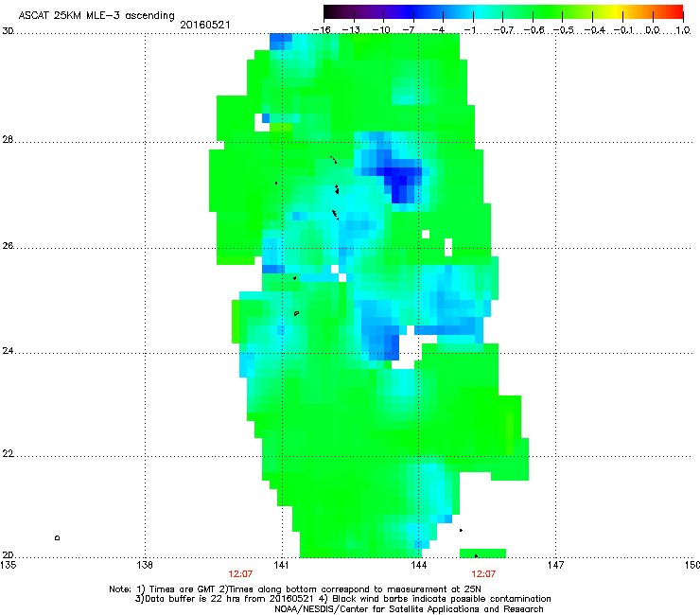Viewport: 700px width, 615px height.
Task: Click the -0.7 color scale label
Action: click(x=503, y=30)
